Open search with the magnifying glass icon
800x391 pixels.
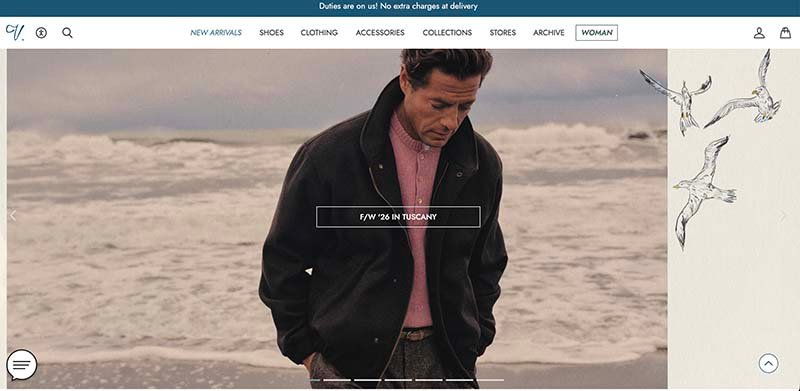pos(67,33)
